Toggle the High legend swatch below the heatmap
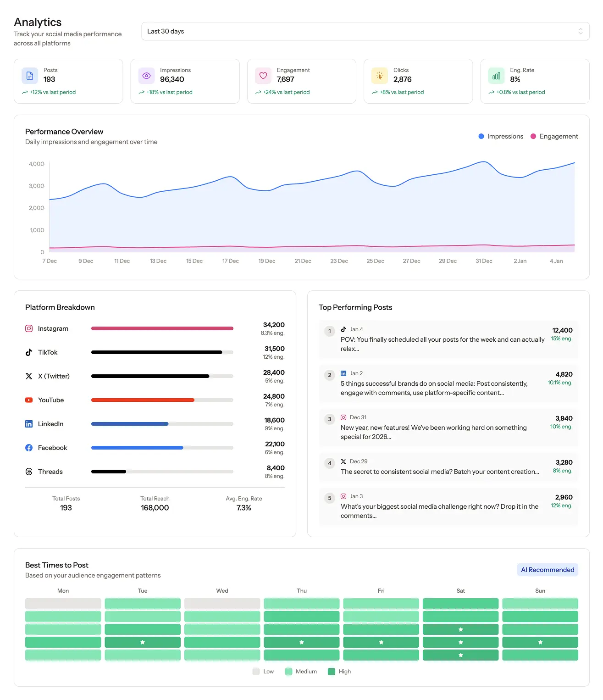 coord(332,671)
